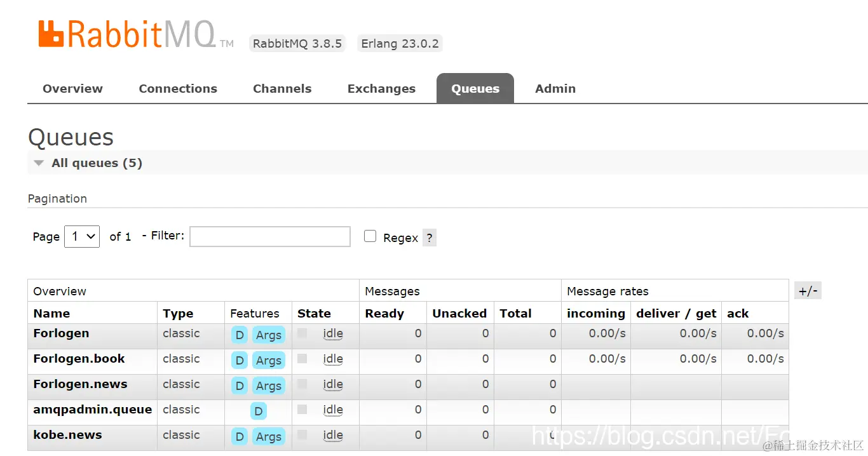Sort by the incoming rate header
This screenshot has width=868, height=456.
tap(596, 313)
